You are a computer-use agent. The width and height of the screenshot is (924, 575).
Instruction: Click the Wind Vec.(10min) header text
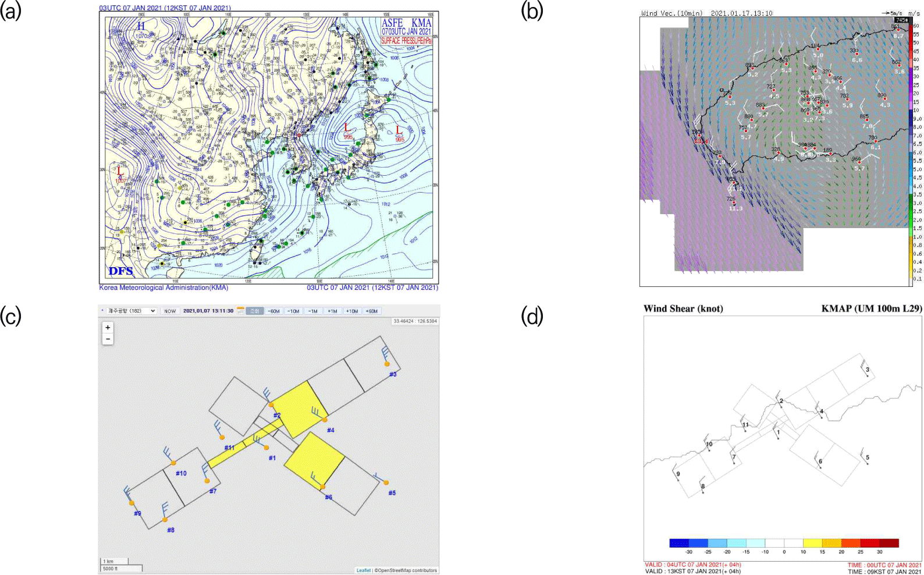click(x=672, y=13)
